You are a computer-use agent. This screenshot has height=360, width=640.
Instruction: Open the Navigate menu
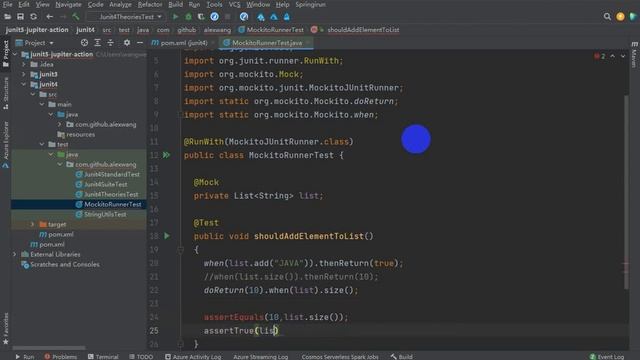click(68, 4)
